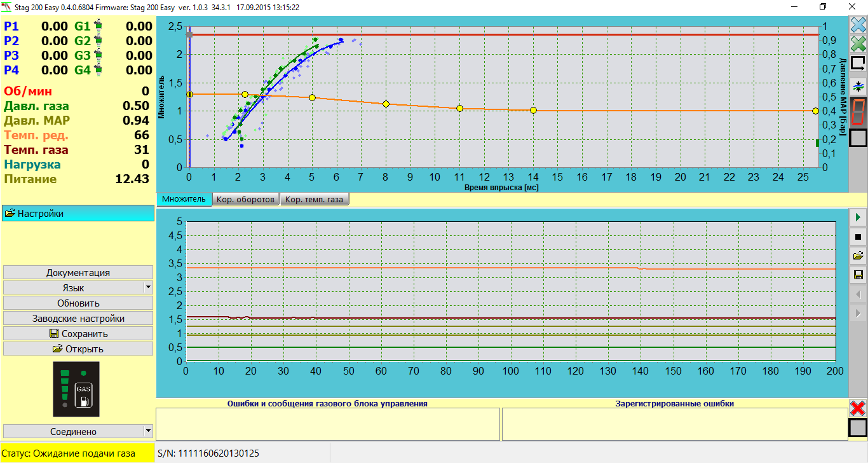The image size is (868, 463).
Task: Click the converging lines auto-adapt icon
Action: (858, 86)
